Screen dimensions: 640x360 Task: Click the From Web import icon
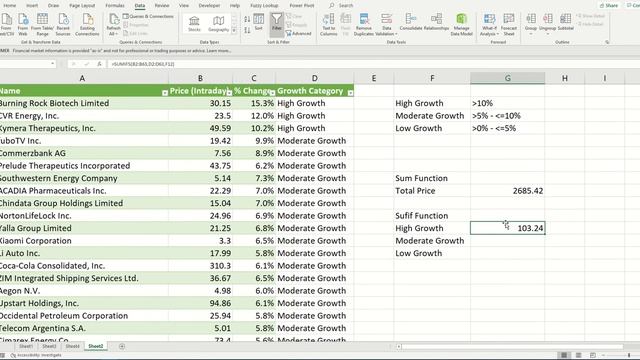(23, 24)
